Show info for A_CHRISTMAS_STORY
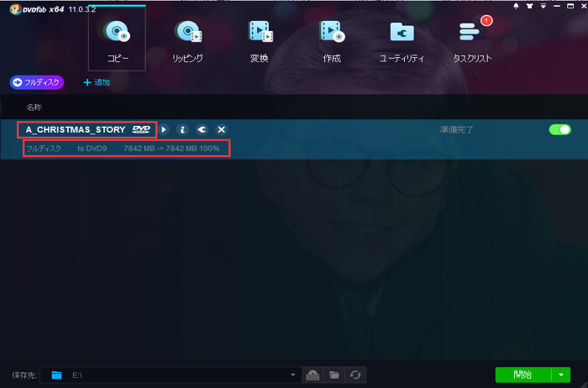The image size is (588, 388). (x=182, y=129)
